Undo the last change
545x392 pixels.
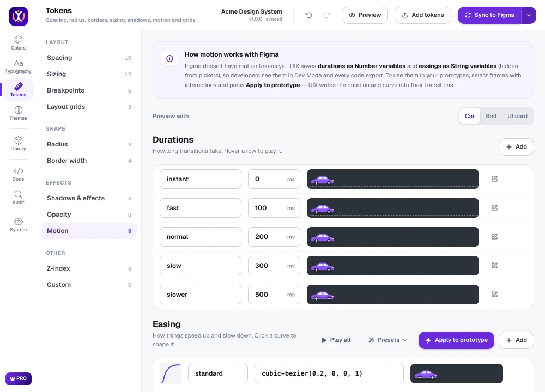coord(308,15)
